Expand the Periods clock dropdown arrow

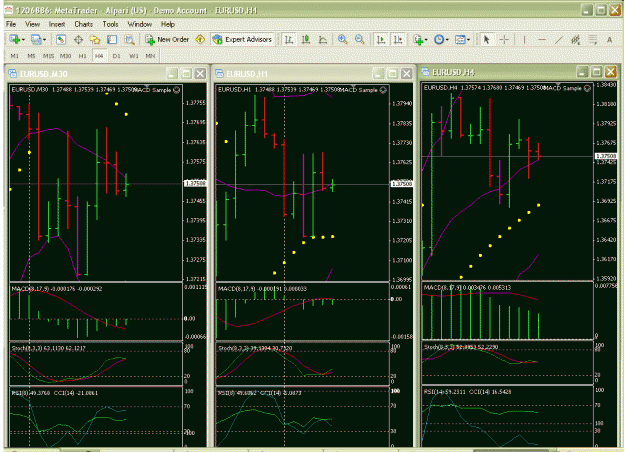(x=447, y=40)
